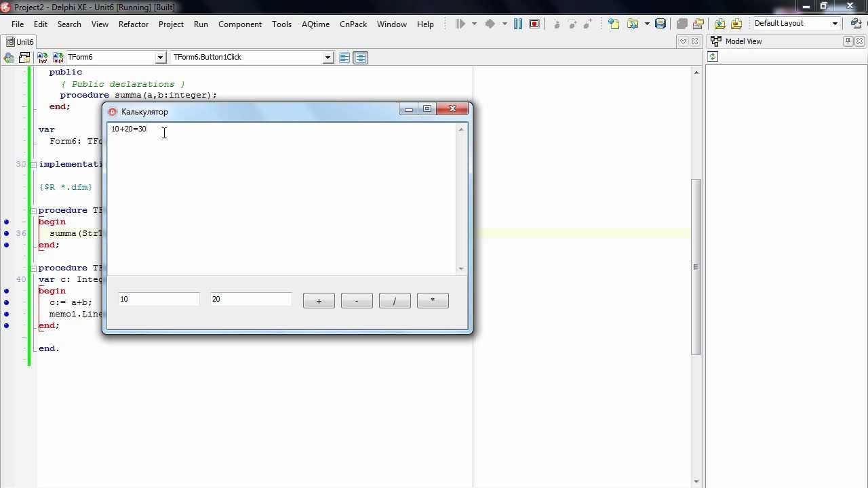The height and width of the screenshot is (488, 868).
Task: Open the Tools menu
Action: coord(281,24)
